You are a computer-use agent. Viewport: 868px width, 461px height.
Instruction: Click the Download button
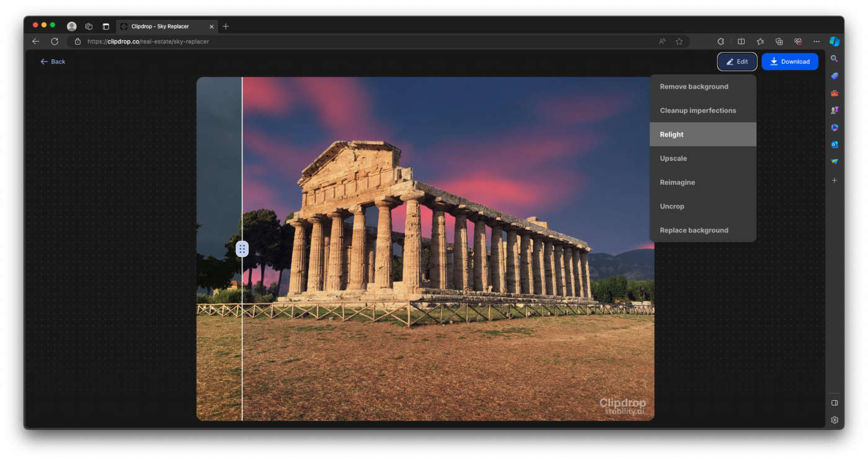coord(789,61)
